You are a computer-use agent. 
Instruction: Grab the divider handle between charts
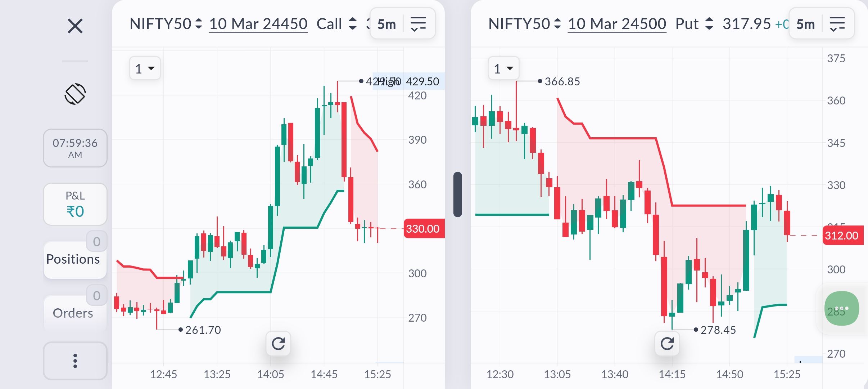[457, 194]
